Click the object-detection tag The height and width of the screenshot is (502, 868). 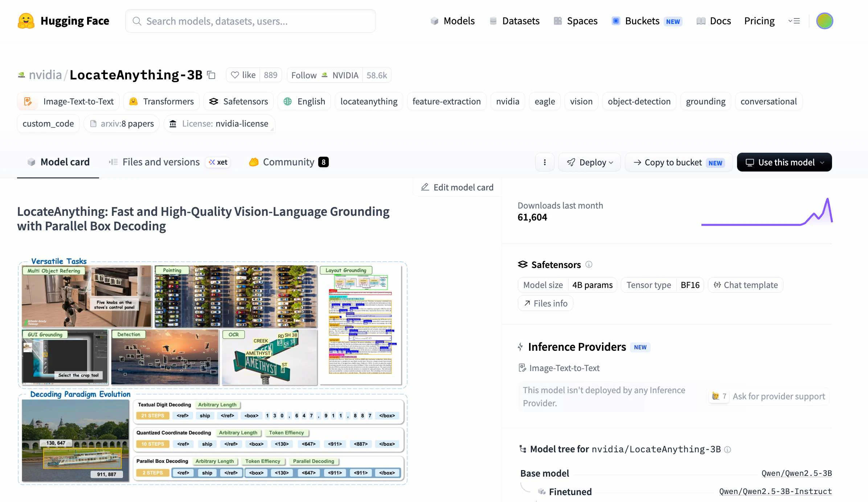click(639, 102)
